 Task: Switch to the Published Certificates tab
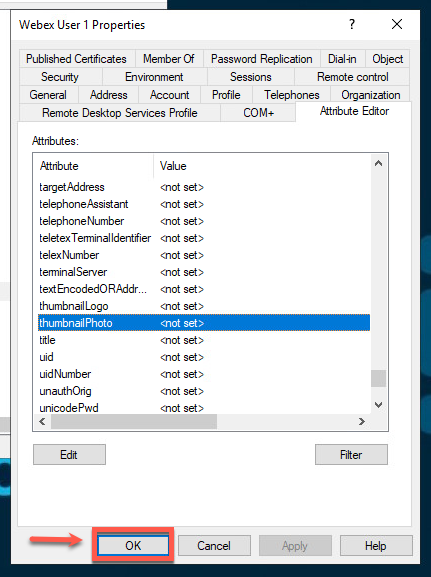point(77,59)
